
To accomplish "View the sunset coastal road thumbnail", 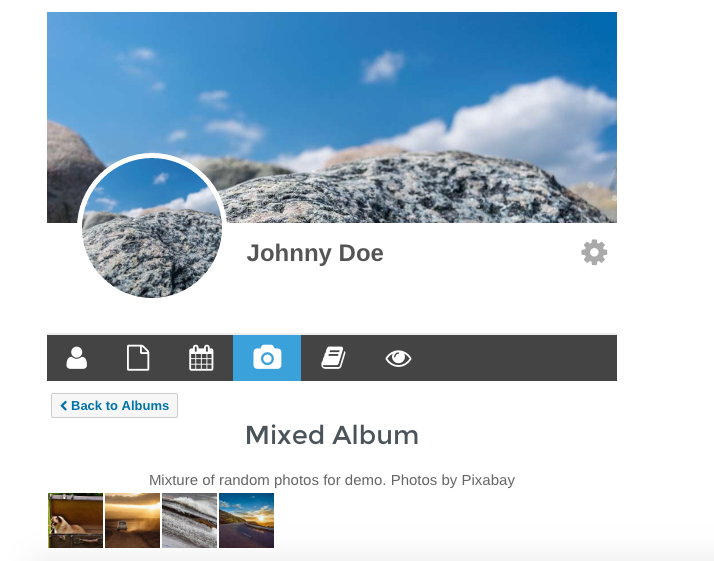I will 246,520.
